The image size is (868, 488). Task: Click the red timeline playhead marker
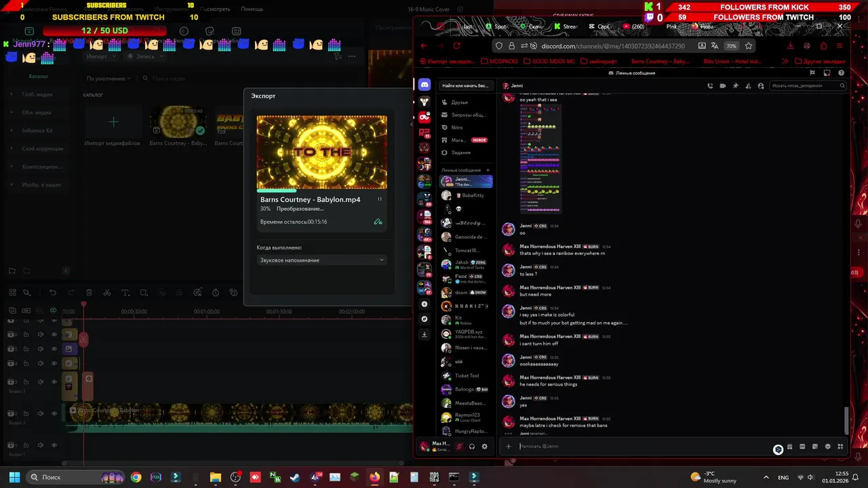coord(83,306)
